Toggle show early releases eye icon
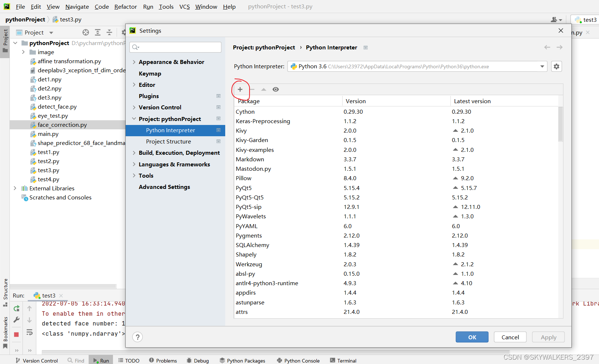 click(276, 89)
